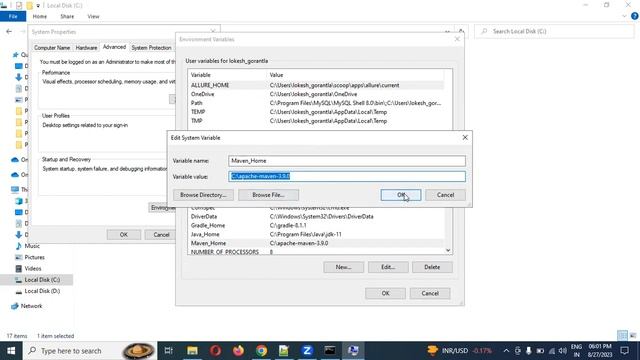The width and height of the screenshot is (640, 360).
Task: Edit the Variable name field Maven_Home
Action: click(x=347, y=161)
